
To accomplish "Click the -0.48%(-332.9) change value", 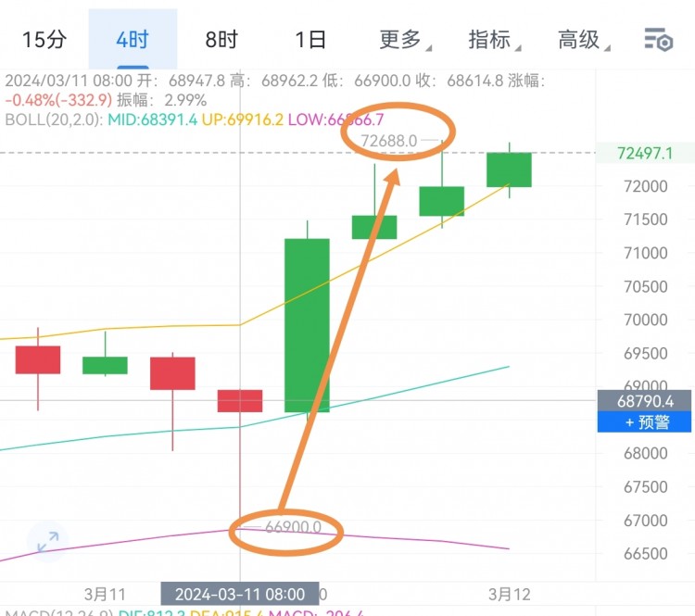I will coord(58,100).
